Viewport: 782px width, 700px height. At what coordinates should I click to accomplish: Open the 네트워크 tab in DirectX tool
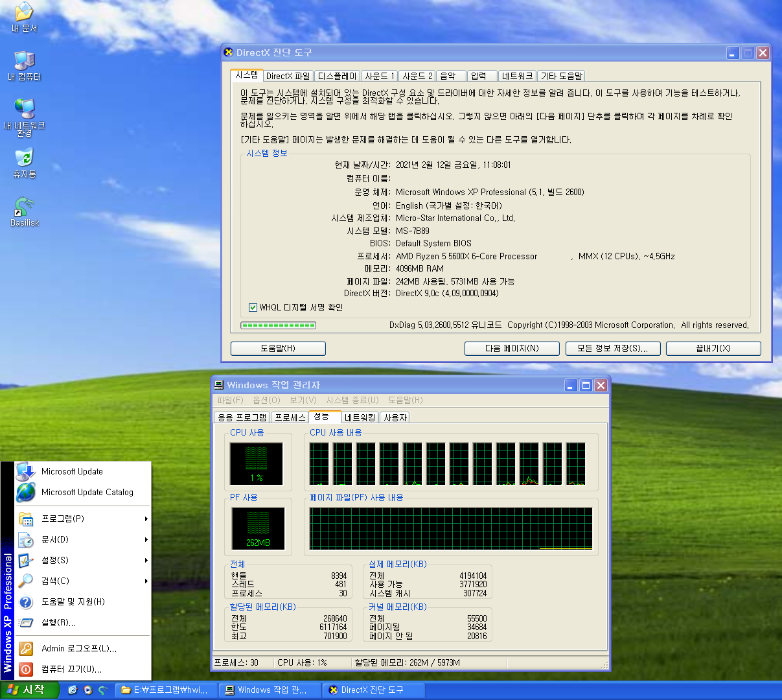[x=518, y=76]
